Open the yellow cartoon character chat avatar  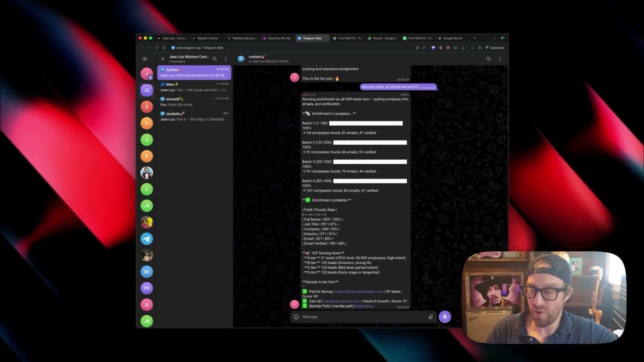click(147, 222)
